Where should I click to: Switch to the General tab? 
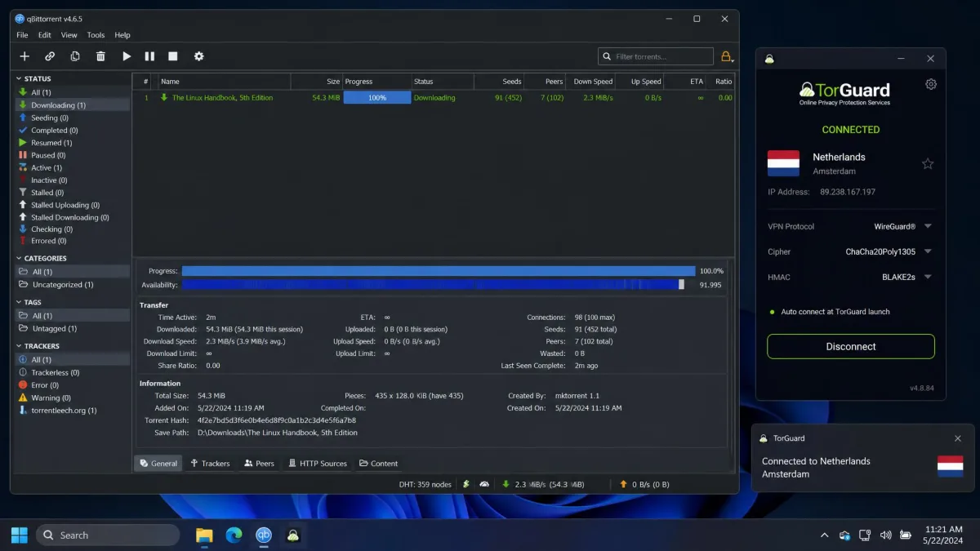(158, 464)
